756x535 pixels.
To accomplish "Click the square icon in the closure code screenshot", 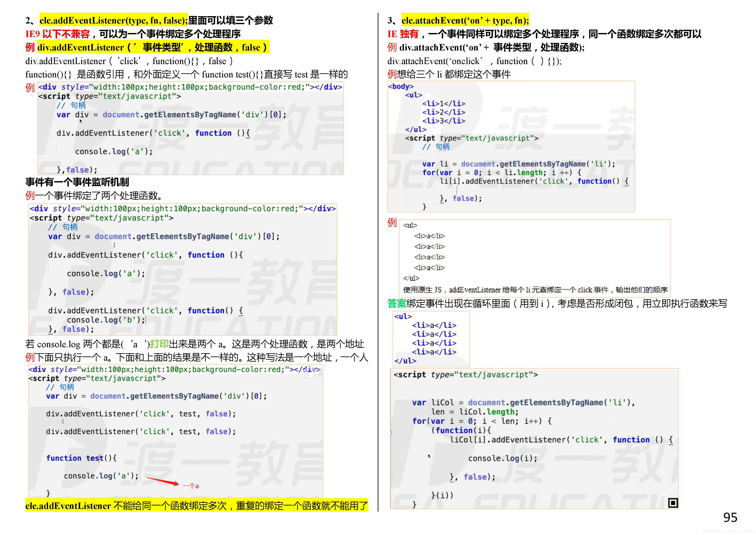I will tap(673, 503).
